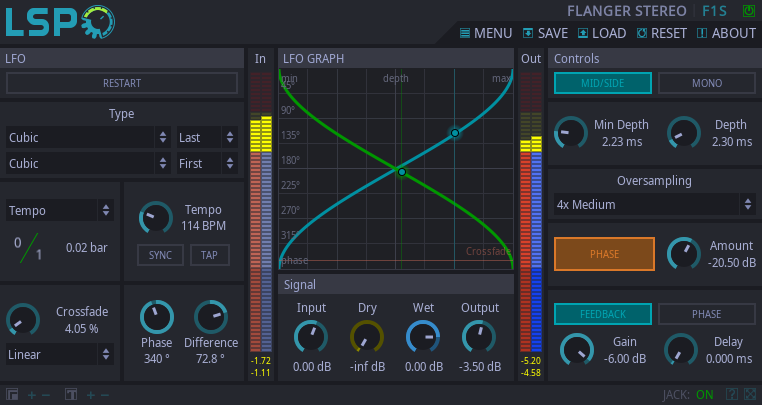
Task: Click the LSP gear logo
Action: click(60, 22)
